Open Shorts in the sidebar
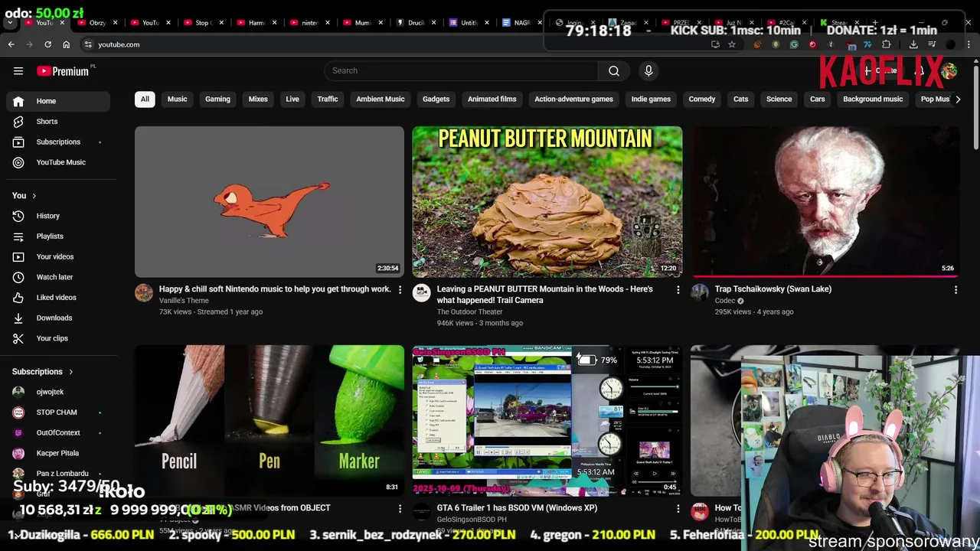The image size is (980, 551). (58, 121)
